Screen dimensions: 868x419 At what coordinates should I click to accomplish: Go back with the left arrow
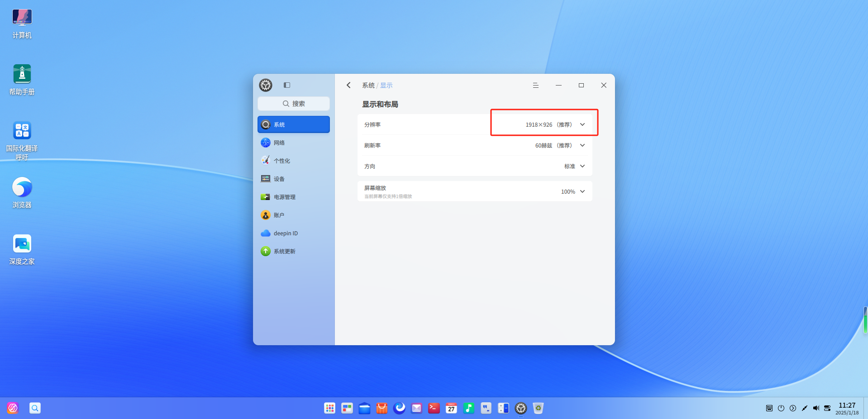pos(348,85)
